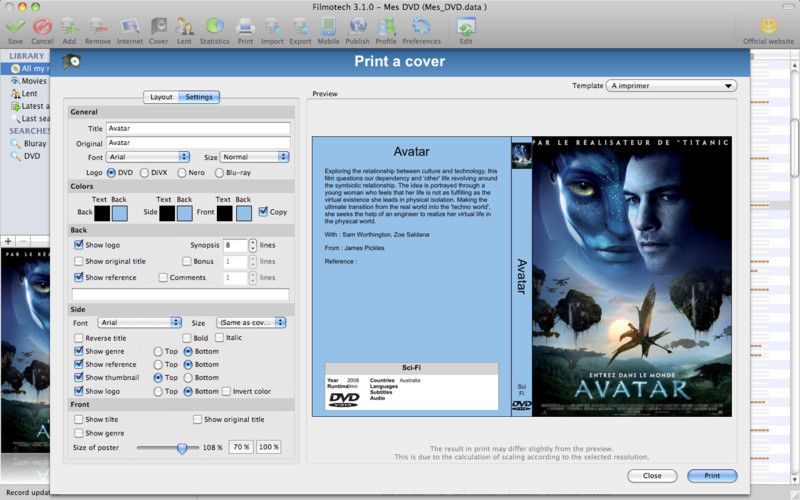Viewport: 800px width, 500px height.
Task: Open the Template dropdown
Action: pos(671,86)
